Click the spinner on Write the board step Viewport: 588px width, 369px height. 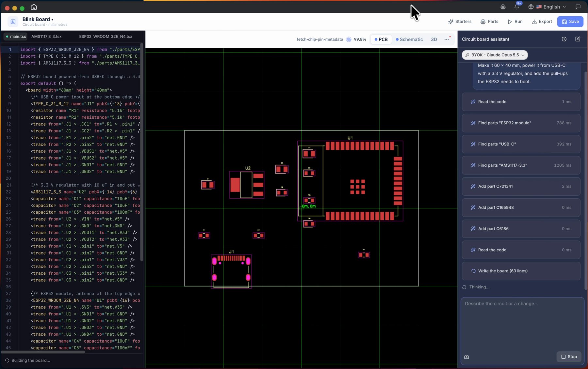473,271
